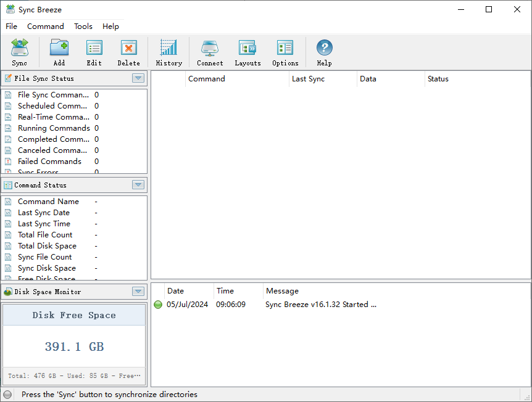The image size is (532, 402).
Task: Select the Sync Breeze Started log entry
Action: click(320, 305)
